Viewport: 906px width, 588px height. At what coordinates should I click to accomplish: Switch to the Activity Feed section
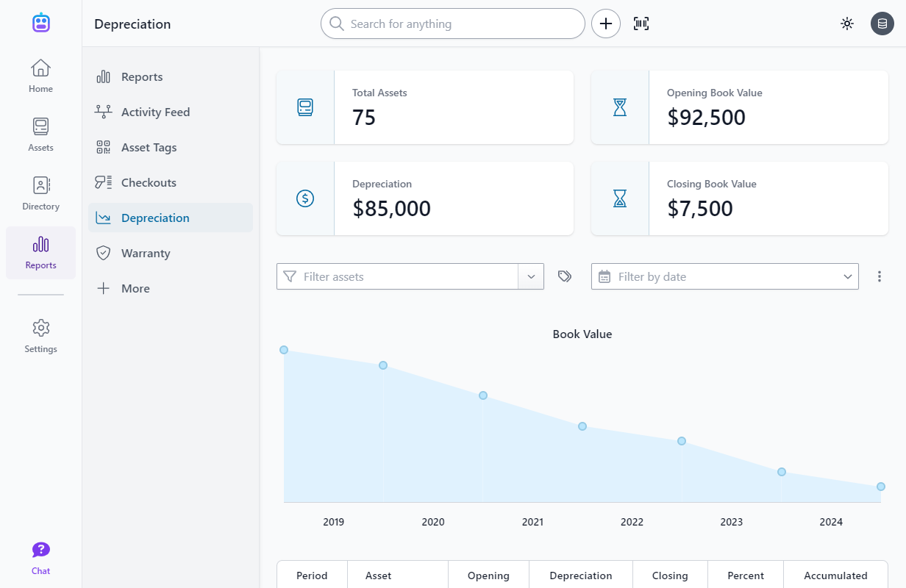155,112
